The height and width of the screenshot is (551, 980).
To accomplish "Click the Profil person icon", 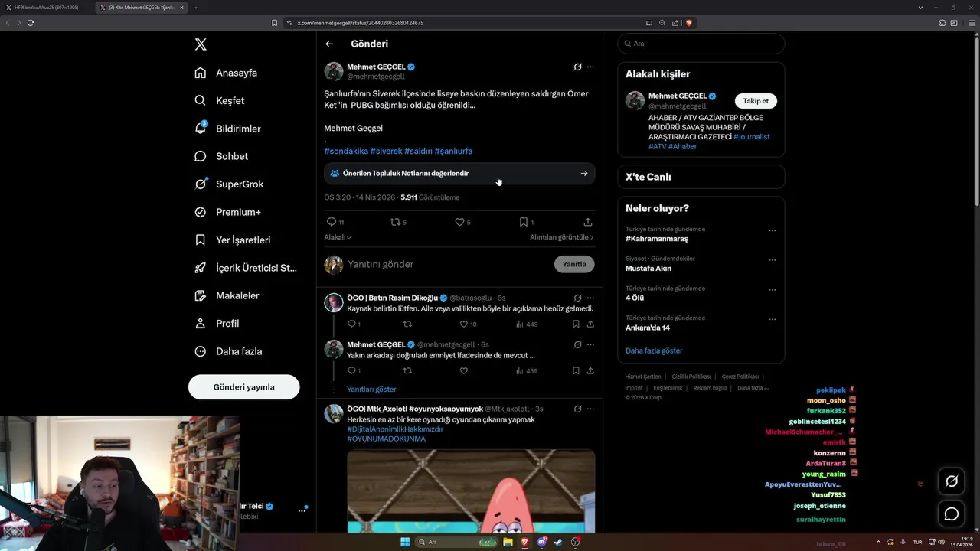I will pyautogui.click(x=201, y=324).
